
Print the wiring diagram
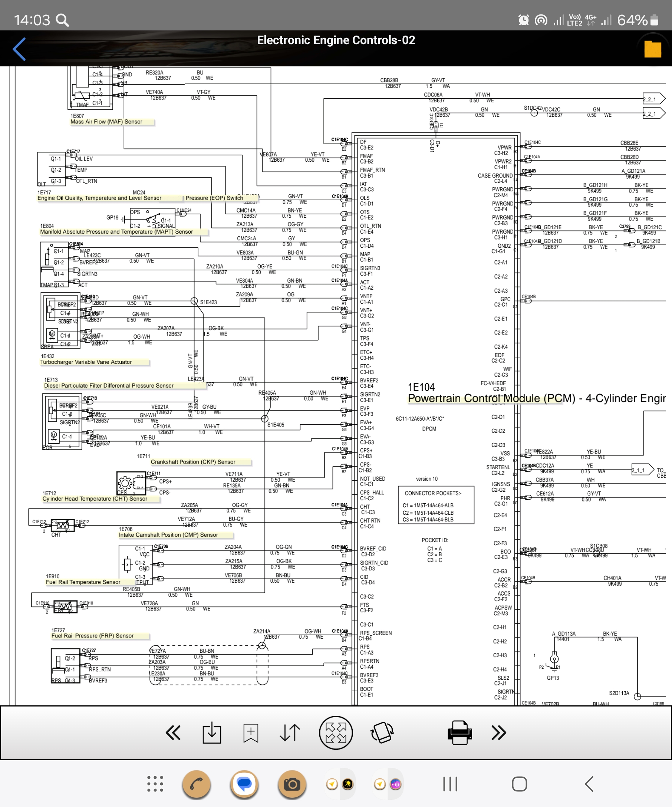tap(459, 732)
